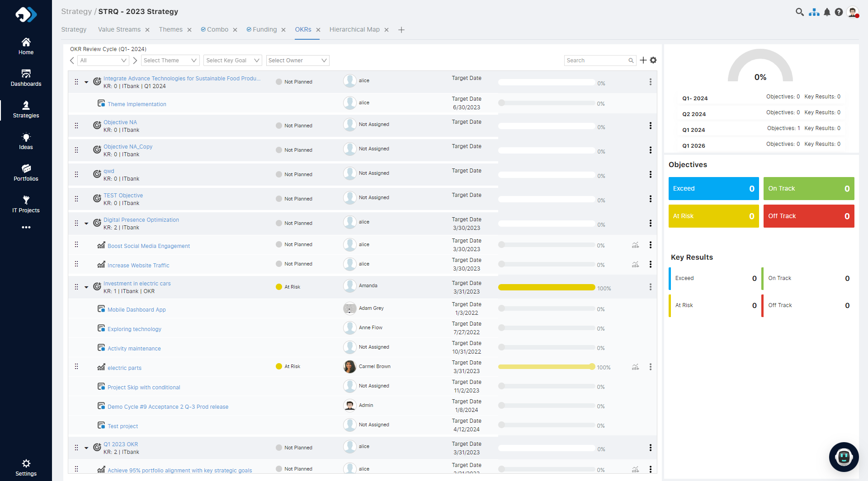Open chart icon for Boost Social Media Engagement
Viewport: 868px width, 481px height.
635,245
